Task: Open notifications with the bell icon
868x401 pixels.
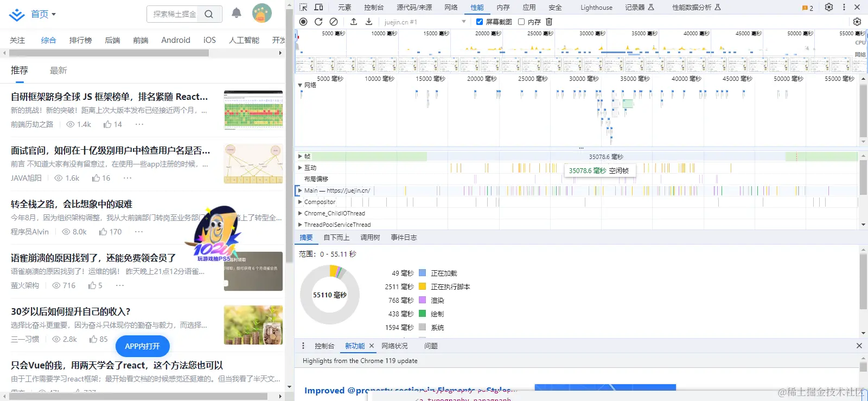Action: point(237,13)
